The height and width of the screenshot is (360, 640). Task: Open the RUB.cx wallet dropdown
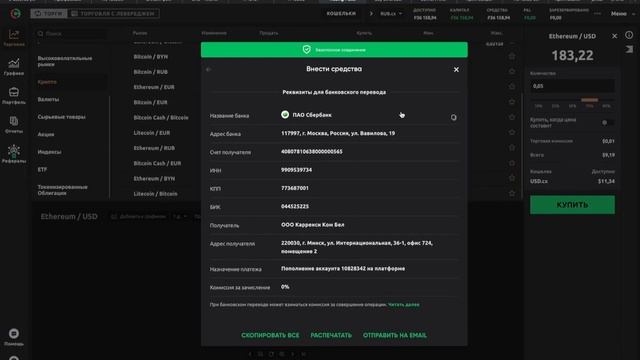pyautogui.click(x=391, y=13)
